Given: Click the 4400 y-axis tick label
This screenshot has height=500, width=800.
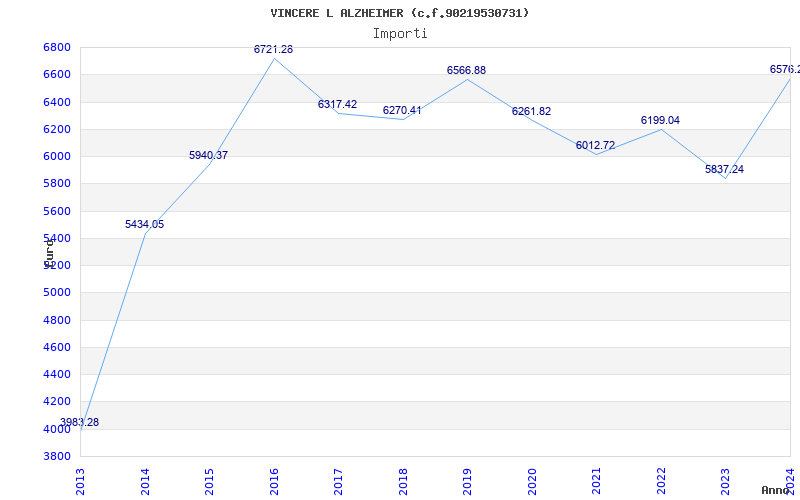Looking at the screenshot, I should click(x=57, y=374).
